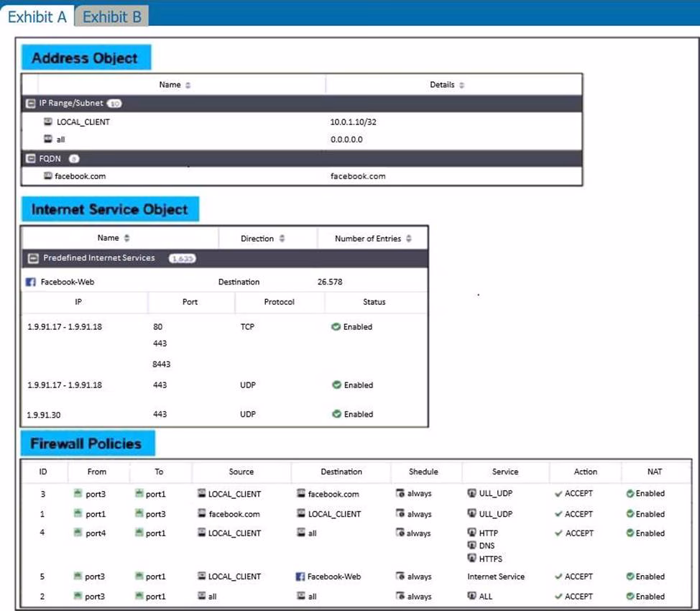Click the Facebook-Web destination icon in policy 5
Viewport: 700px width, 611px height.
pos(301,576)
